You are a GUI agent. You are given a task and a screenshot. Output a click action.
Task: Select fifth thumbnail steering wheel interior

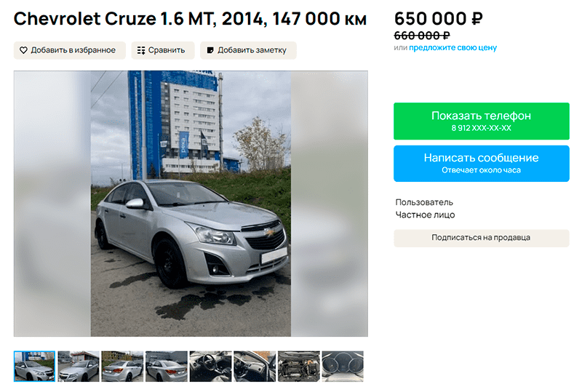pyautogui.click(x=210, y=367)
